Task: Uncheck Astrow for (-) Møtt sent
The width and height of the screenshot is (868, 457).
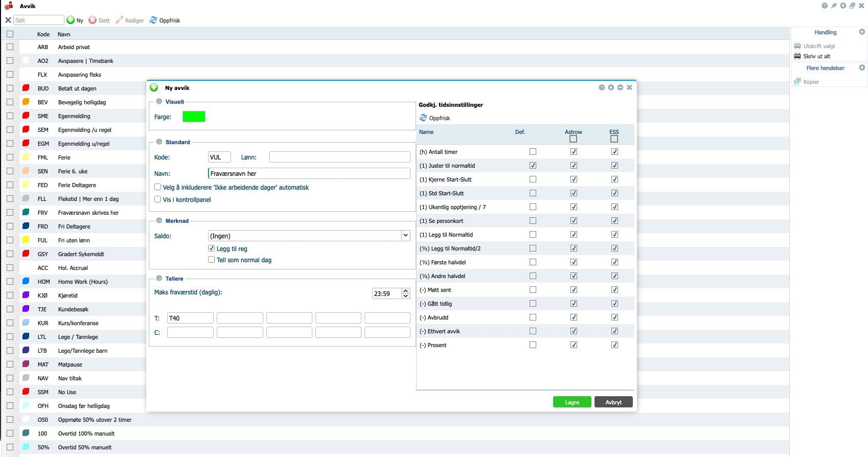Action: (574, 289)
